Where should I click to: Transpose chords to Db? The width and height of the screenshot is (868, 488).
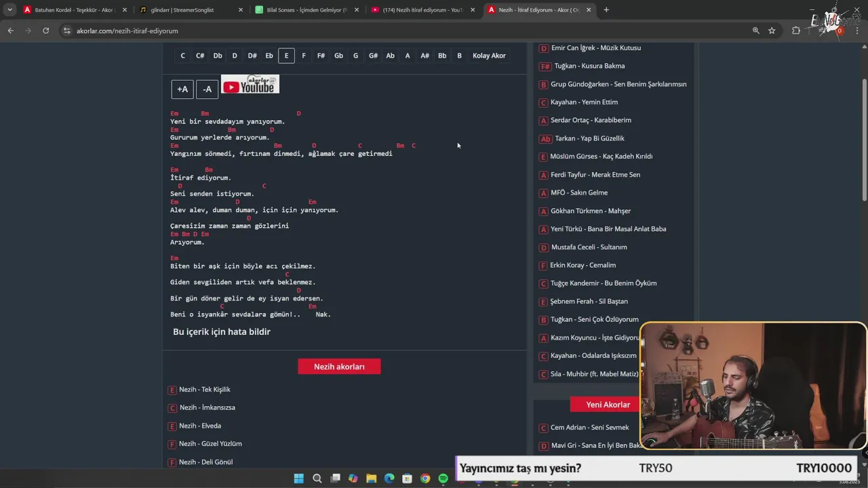coord(218,56)
